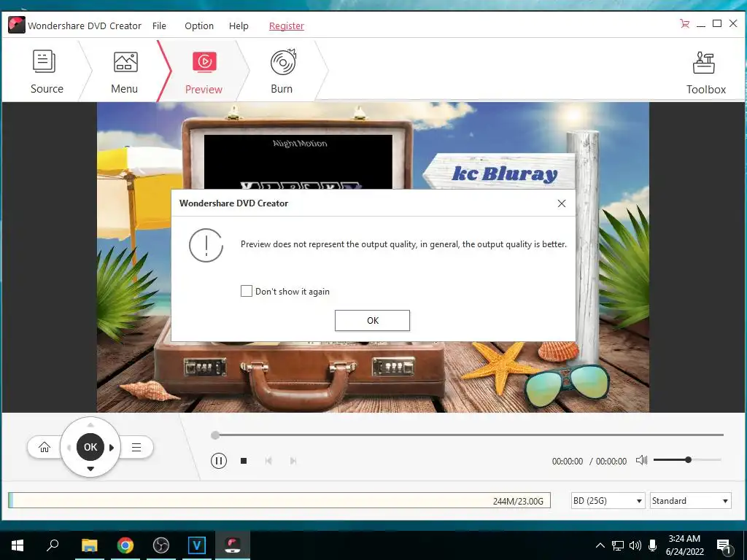The height and width of the screenshot is (560, 747).
Task: Click the network tray icon
Action: click(x=618, y=545)
